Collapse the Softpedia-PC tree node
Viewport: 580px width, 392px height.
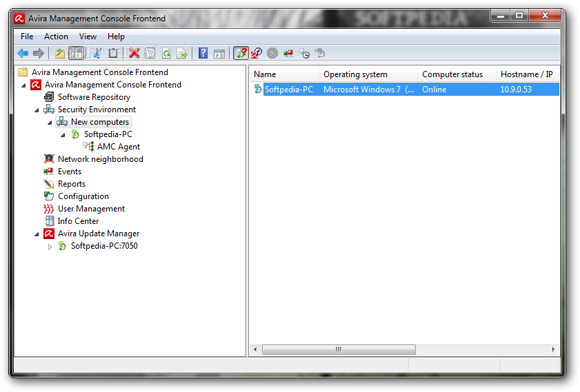click(63, 135)
